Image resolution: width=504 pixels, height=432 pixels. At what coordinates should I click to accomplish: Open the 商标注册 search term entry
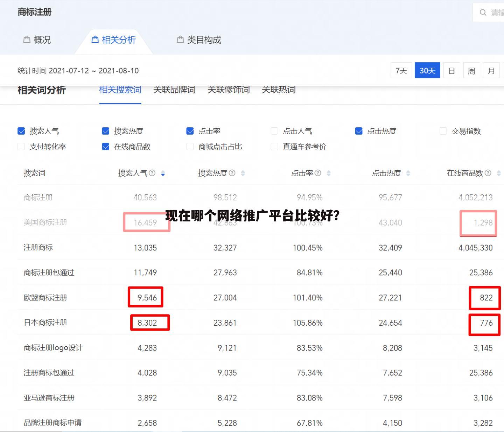(38, 197)
